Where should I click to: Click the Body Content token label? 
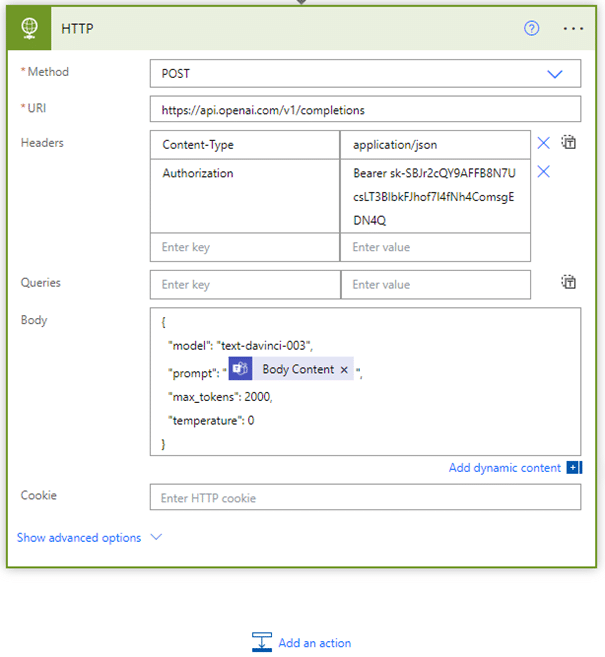(298, 369)
